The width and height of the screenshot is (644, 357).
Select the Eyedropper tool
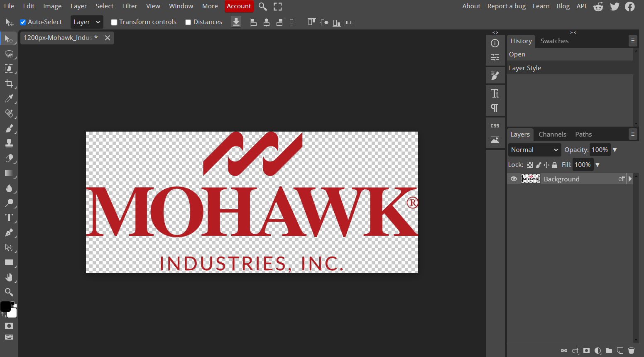click(9, 99)
